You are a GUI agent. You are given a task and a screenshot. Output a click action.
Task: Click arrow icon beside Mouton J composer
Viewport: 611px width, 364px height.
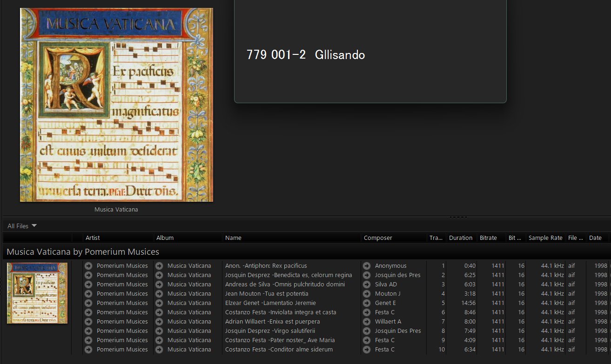point(367,294)
